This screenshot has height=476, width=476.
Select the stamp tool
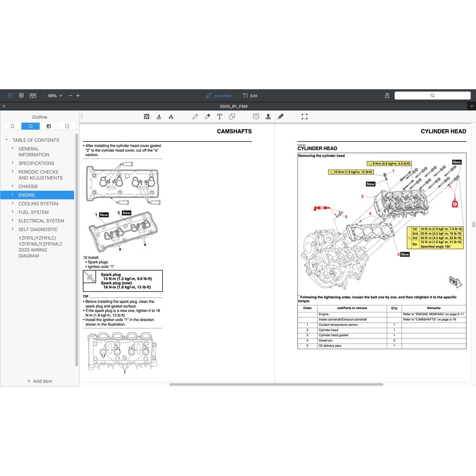coord(268,117)
